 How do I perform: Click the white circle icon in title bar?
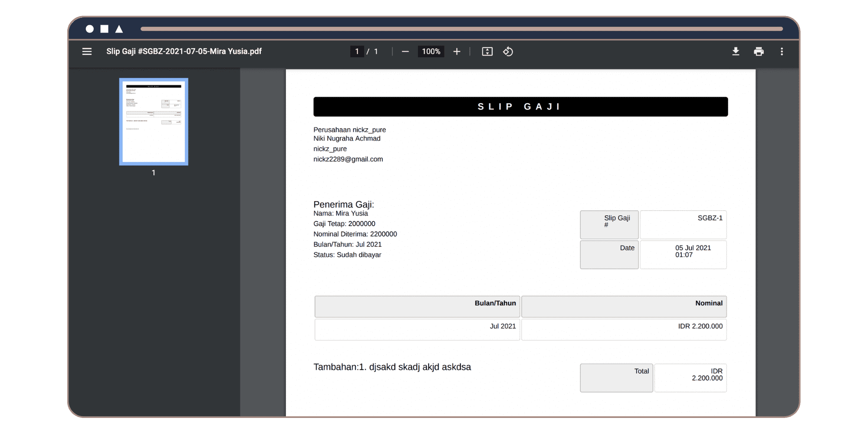click(x=90, y=29)
